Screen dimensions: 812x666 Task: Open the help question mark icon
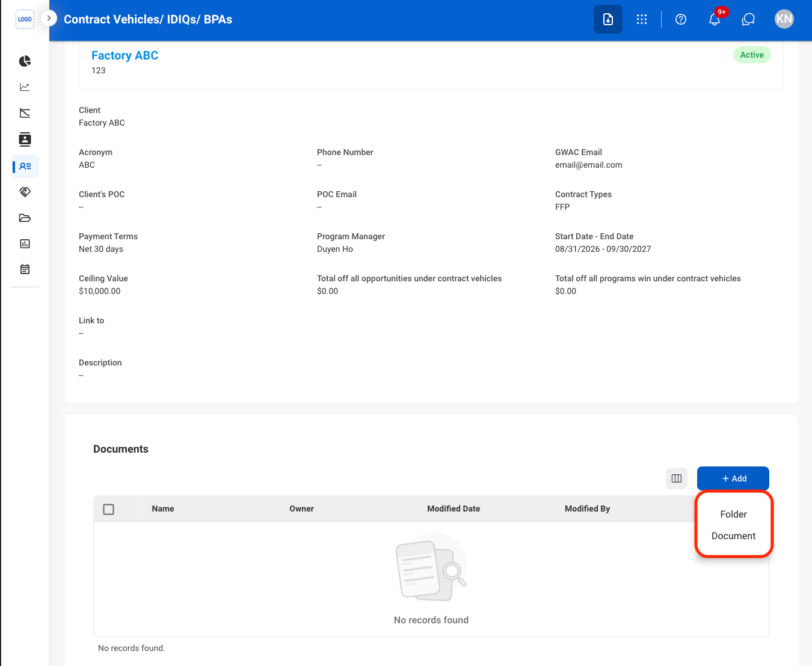click(x=681, y=19)
